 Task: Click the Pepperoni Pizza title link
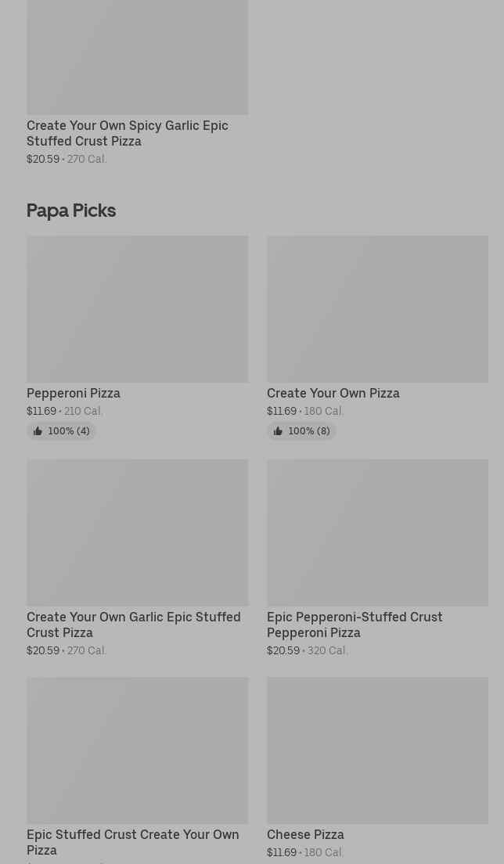(74, 393)
